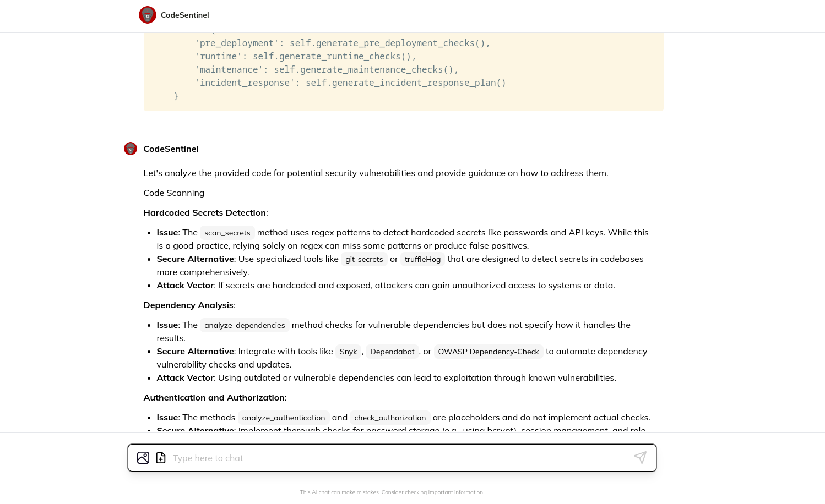This screenshot has height=504, width=825.
Task: Click the attach file icon
Action: (161, 458)
